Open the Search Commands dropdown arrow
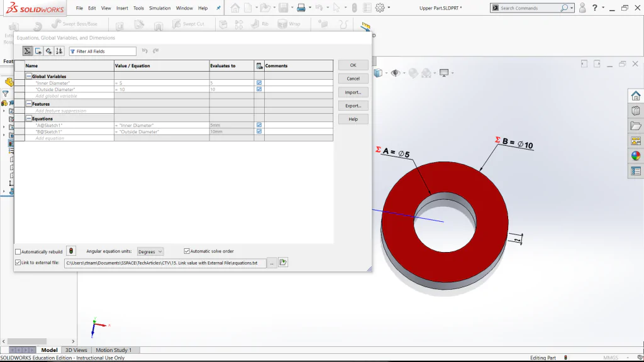644x362 pixels. coord(571,8)
